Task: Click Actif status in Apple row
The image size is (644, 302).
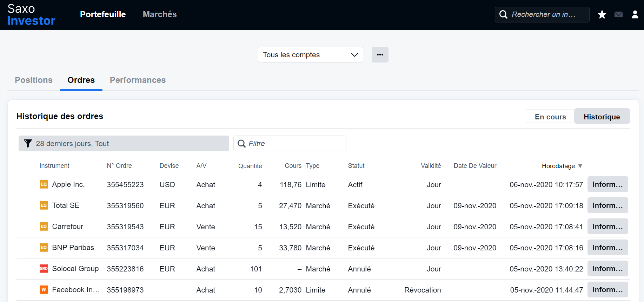Action: [355, 185]
